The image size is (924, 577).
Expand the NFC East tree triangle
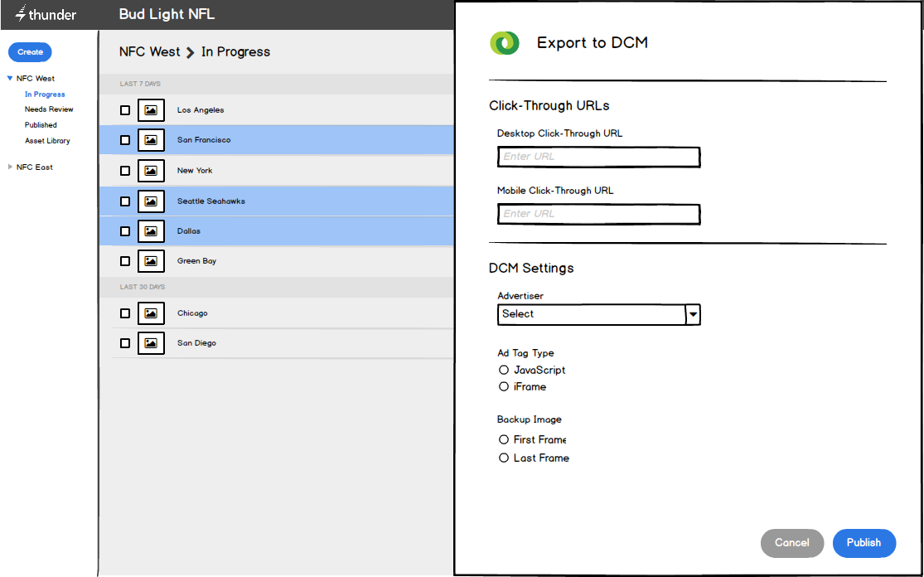[x=10, y=167]
